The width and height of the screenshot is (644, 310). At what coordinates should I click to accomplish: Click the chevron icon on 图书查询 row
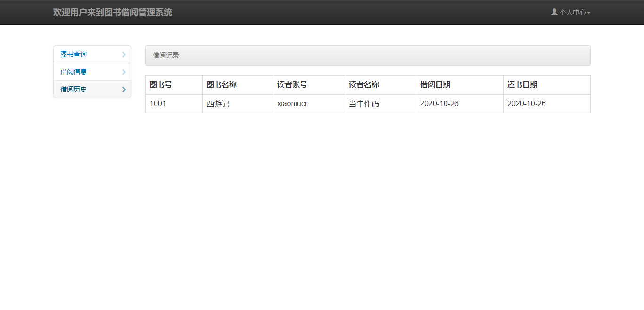(x=124, y=54)
